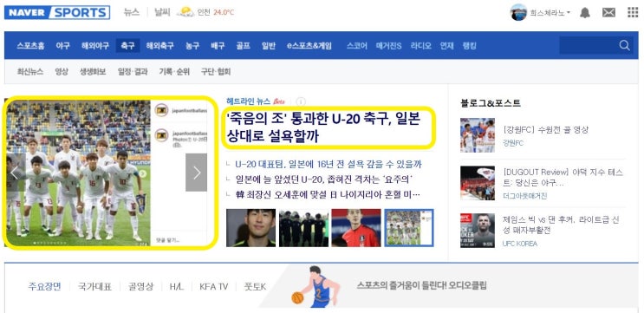Open the UFC fighter post thumbnail

[478, 231]
